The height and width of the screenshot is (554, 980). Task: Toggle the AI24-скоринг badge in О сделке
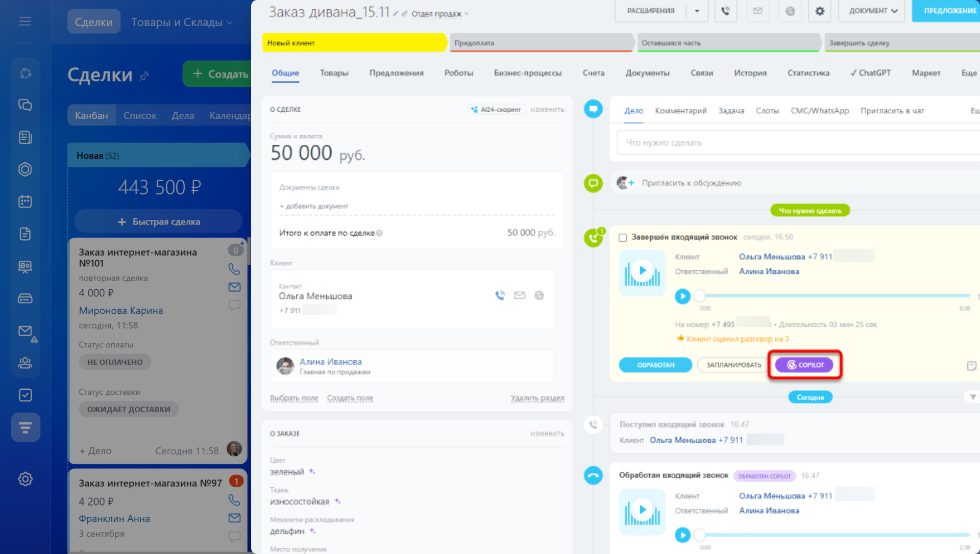pyautogui.click(x=496, y=109)
